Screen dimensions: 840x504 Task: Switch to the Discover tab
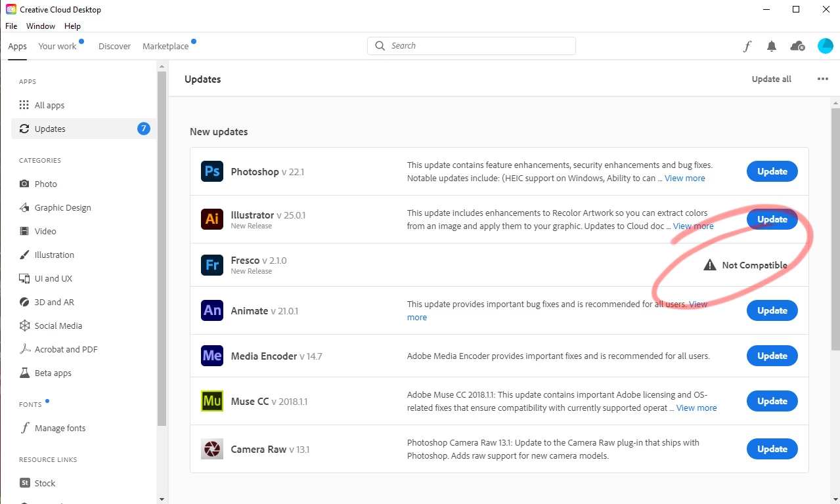click(114, 46)
